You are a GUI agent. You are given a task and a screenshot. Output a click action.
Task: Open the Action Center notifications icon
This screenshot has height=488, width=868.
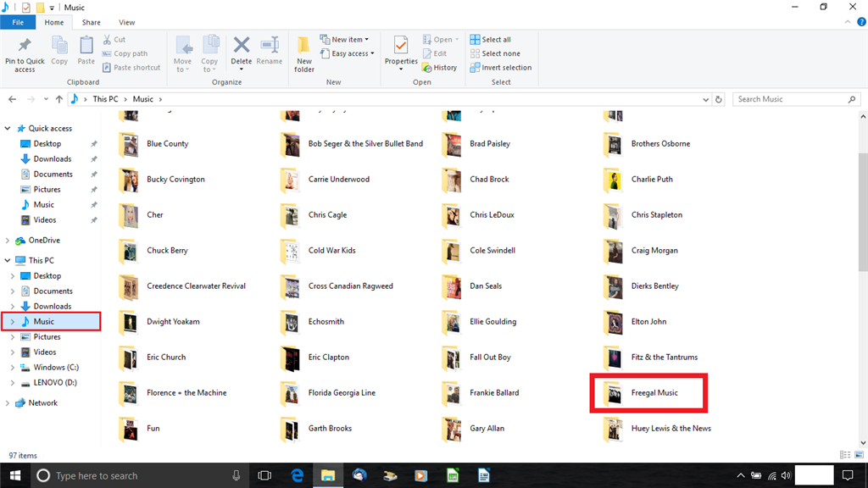[x=848, y=475]
